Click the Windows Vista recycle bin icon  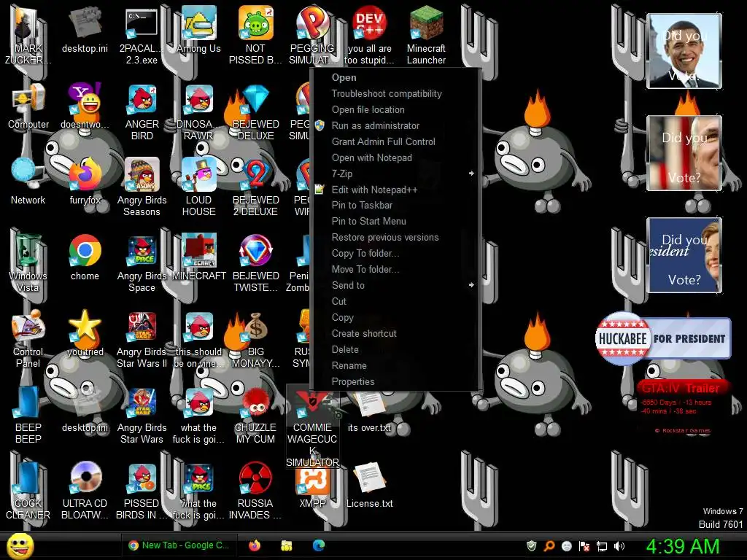[28, 262]
